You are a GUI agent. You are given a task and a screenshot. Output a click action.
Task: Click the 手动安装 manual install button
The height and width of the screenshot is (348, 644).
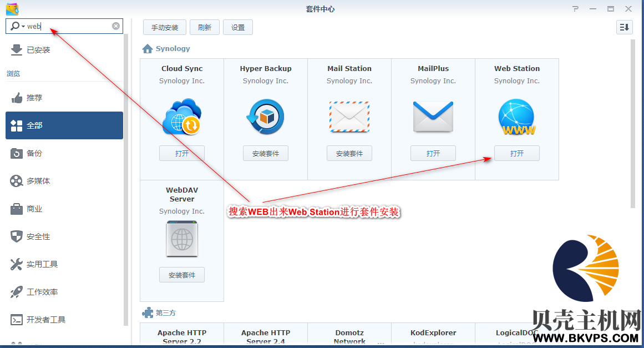coord(165,28)
